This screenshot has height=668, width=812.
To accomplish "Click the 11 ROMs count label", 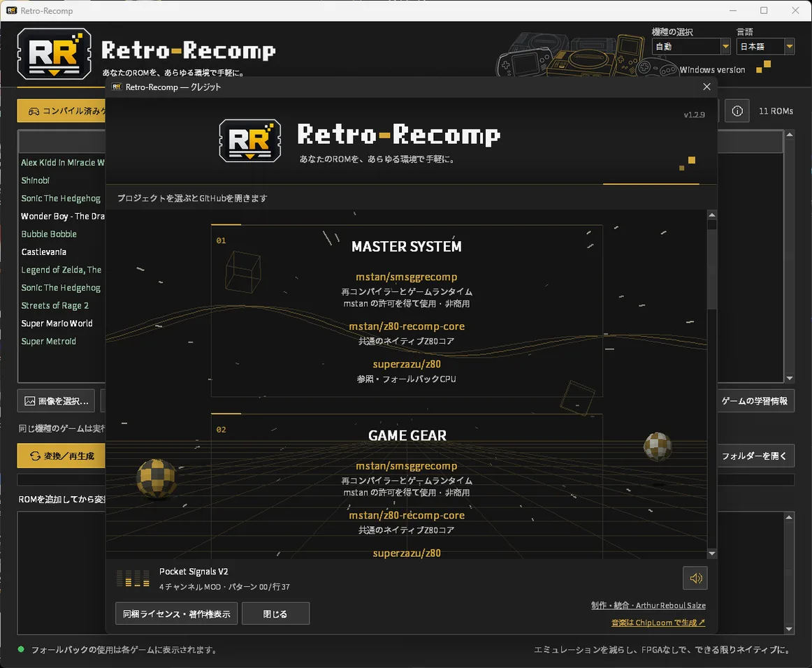I will [x=776, y=111].
